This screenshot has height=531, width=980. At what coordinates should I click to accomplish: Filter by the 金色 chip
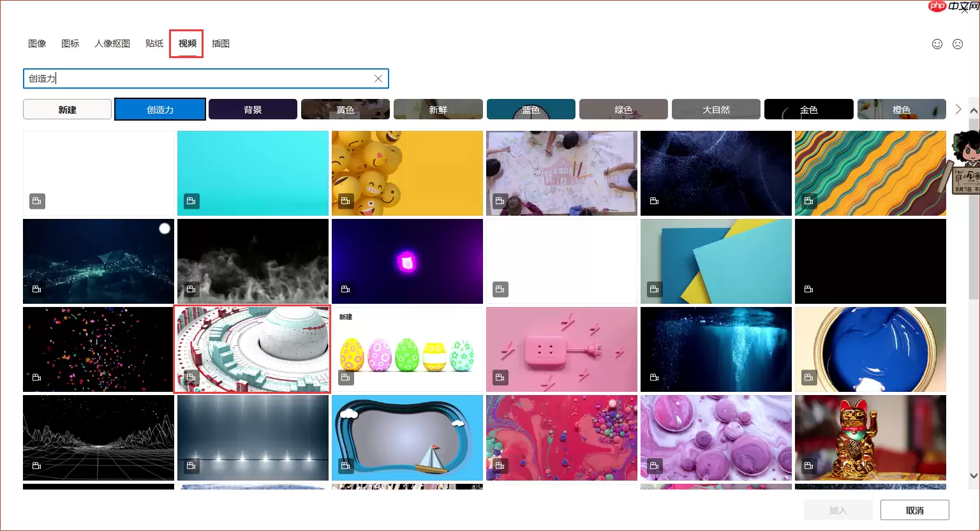pyautogui.click(x=808, y=109)
